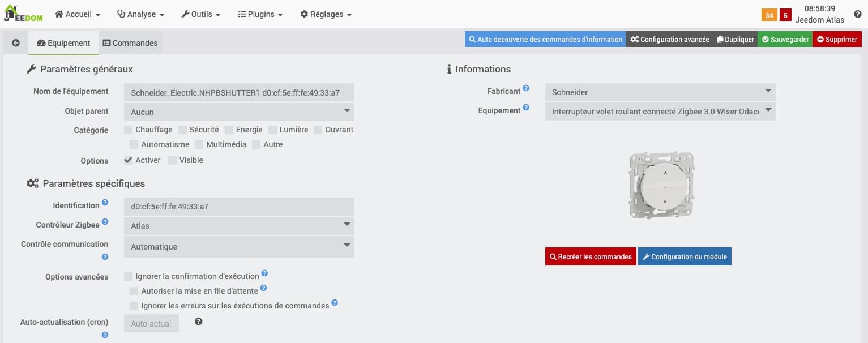Image resolution: width=868 pixels, height=343 pixels.
Task: Check the Visible option
Action: pyautogui.click(x=172, y=161)
